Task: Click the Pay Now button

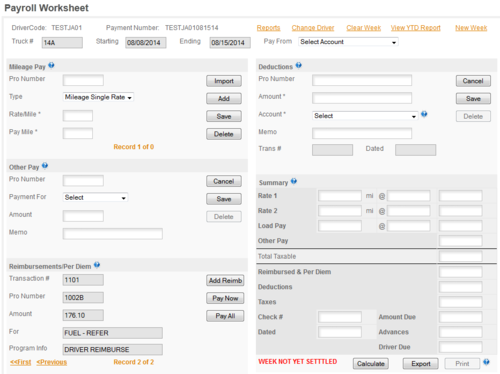Action: [225, 298]
